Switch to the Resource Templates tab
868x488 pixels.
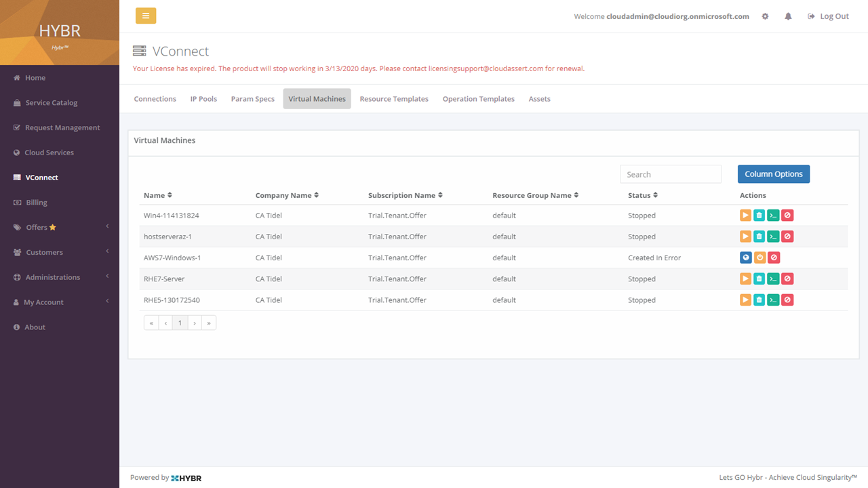point(394,99)
